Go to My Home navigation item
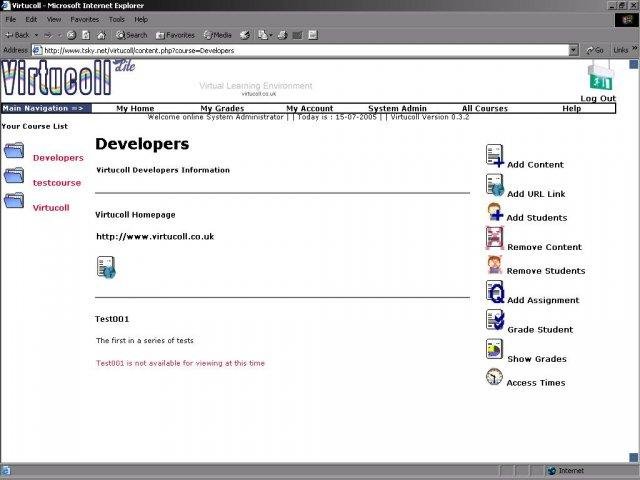 [x=135, y=109]
